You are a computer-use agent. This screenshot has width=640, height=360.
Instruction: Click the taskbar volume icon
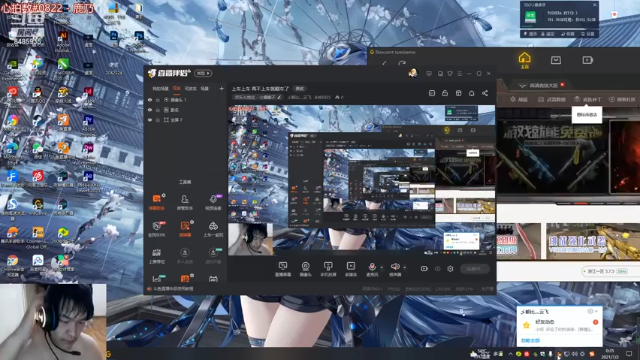575,354
